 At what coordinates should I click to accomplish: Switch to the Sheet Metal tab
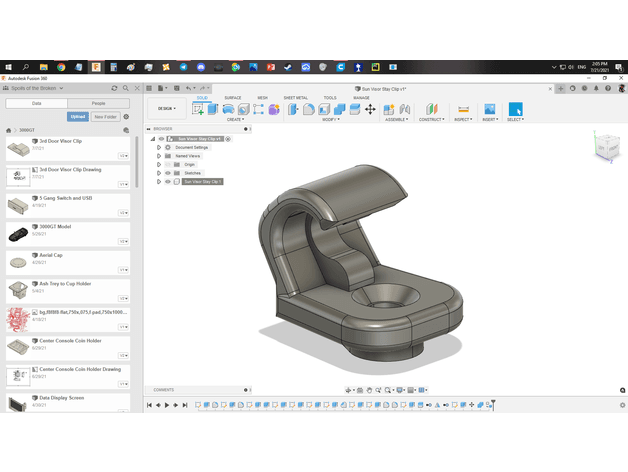point(296,98)
